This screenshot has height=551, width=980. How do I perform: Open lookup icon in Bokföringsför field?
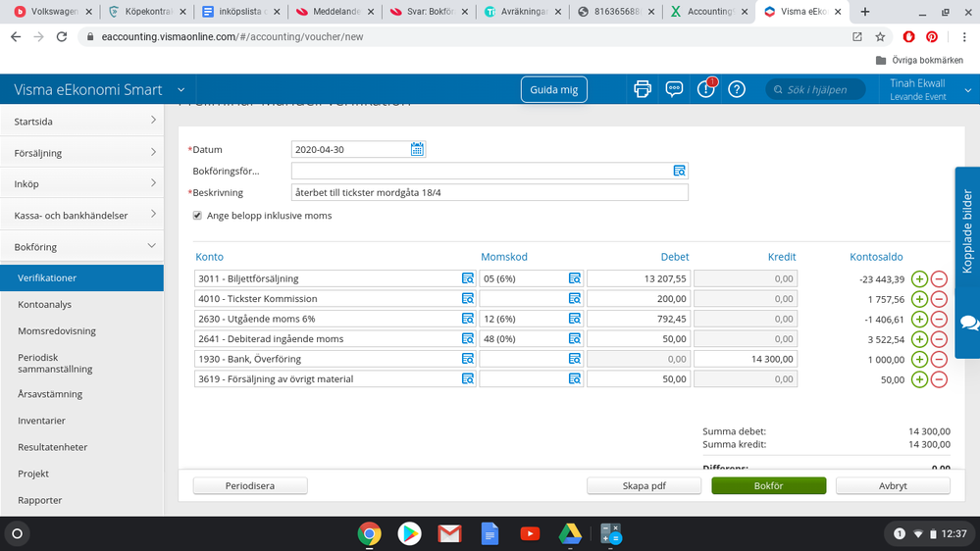click(680, 171)
